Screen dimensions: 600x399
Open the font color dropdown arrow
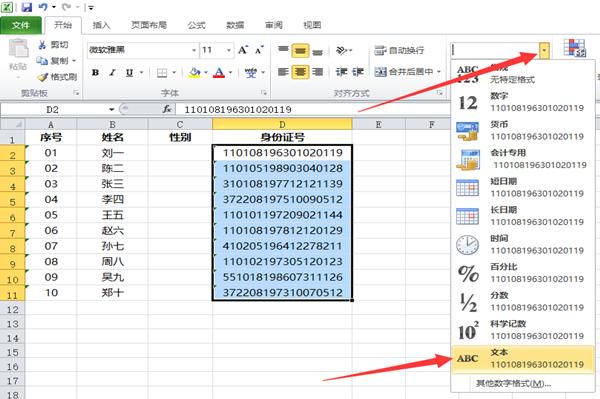pos(230,73)
